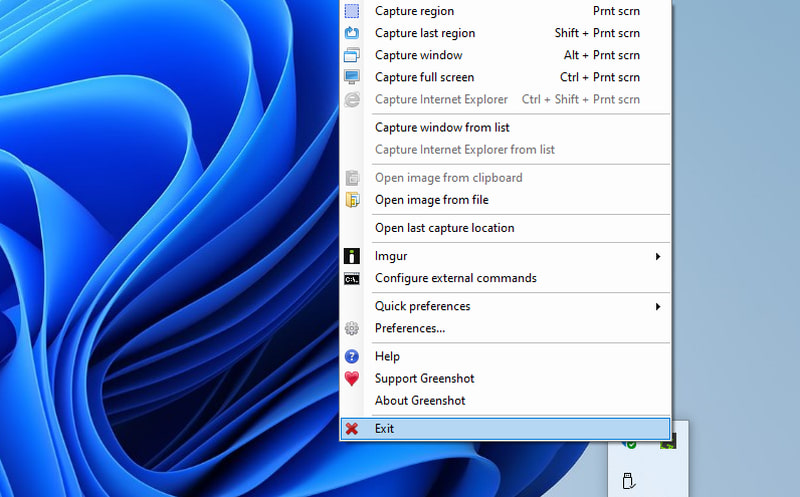Image resolution: width=800 pixels, height=497 pixels.
Task: Click the greyed Internet Explorer icon
Action: [x=352, y=99]
